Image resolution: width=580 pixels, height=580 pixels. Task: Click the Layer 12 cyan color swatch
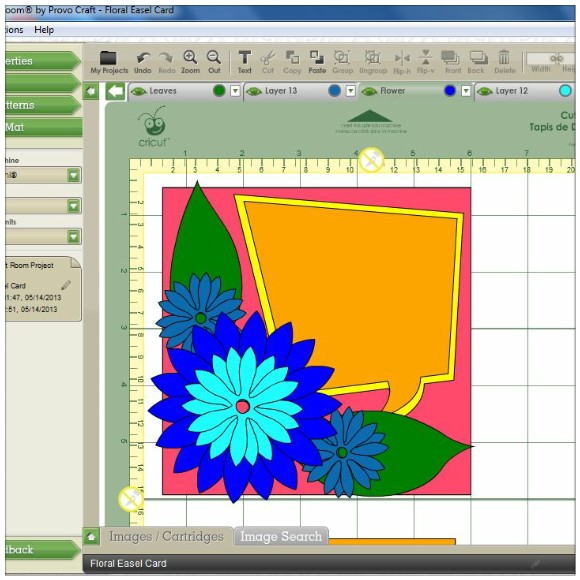pos(565,91)
